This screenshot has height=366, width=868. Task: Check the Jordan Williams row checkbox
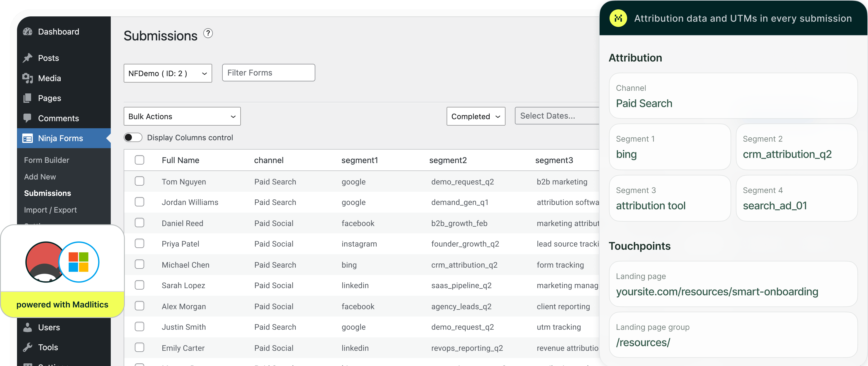point(139,202)
